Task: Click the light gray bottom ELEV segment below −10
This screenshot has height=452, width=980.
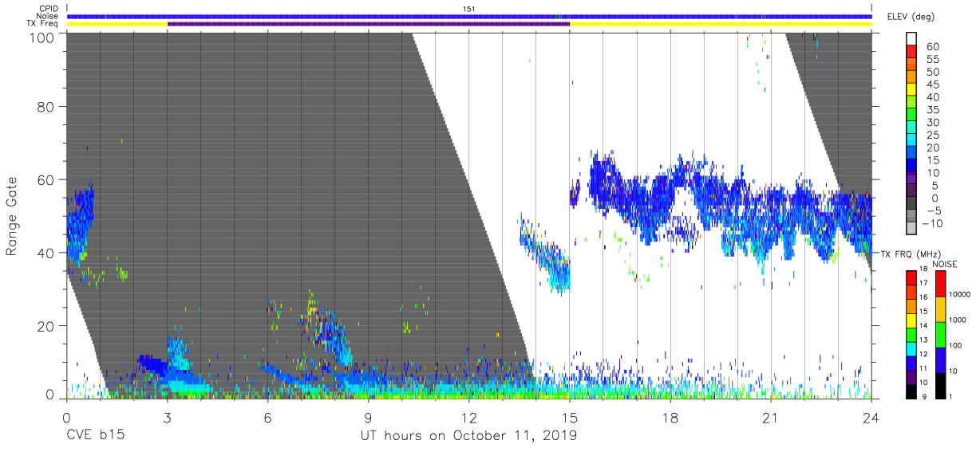Action: pos(912,230)
